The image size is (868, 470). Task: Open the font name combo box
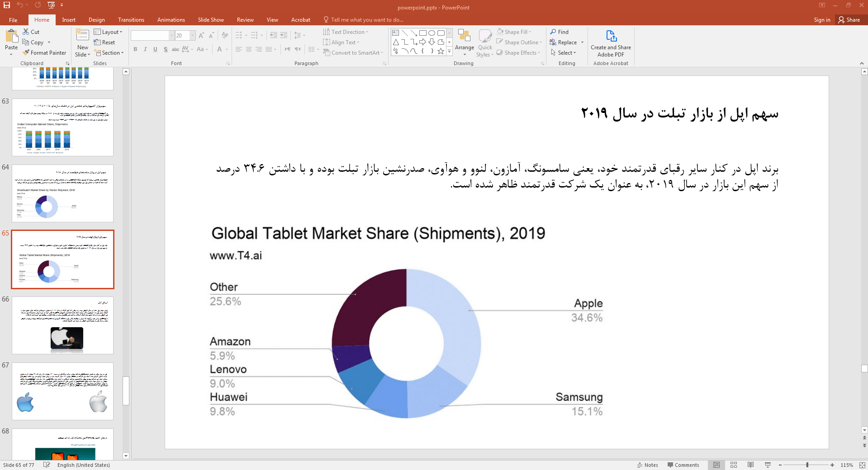[x=152, y=35]
